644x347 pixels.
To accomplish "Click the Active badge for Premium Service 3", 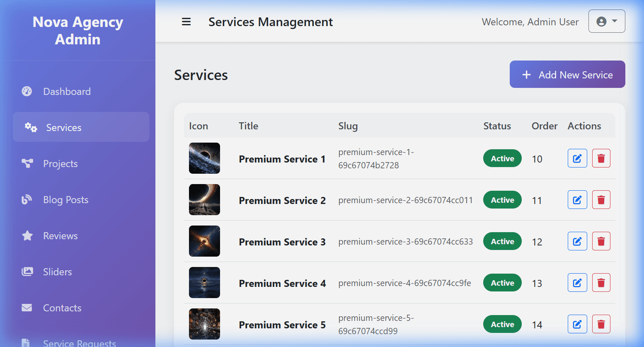I will coord(502,241).
